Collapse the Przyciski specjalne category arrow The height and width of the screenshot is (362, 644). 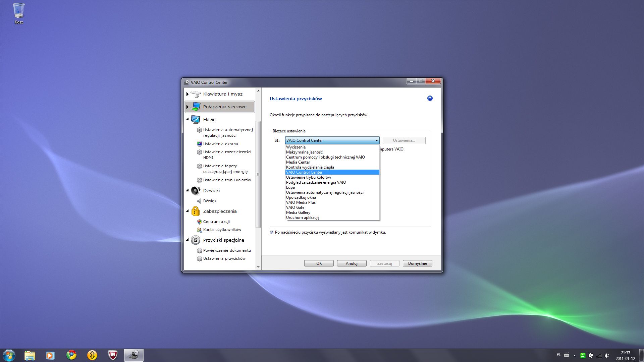coord(187,240)
